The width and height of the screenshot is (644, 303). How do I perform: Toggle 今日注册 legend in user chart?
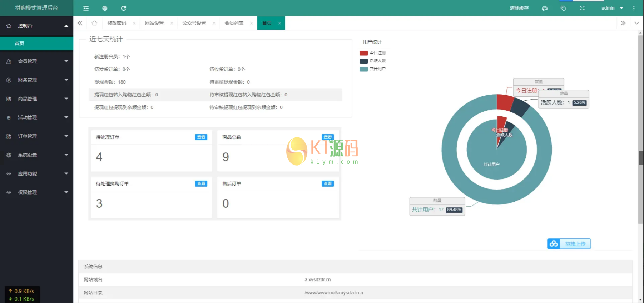tap(373, 53)
